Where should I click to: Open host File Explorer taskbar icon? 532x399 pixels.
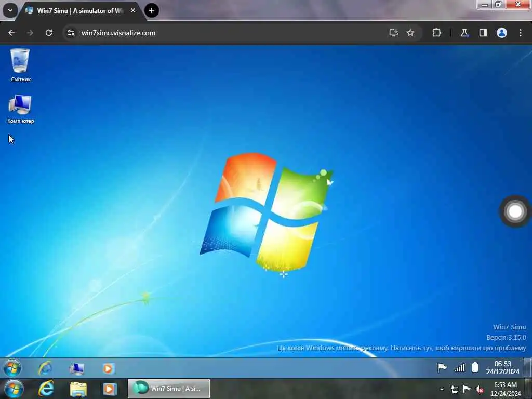(78, 389)
